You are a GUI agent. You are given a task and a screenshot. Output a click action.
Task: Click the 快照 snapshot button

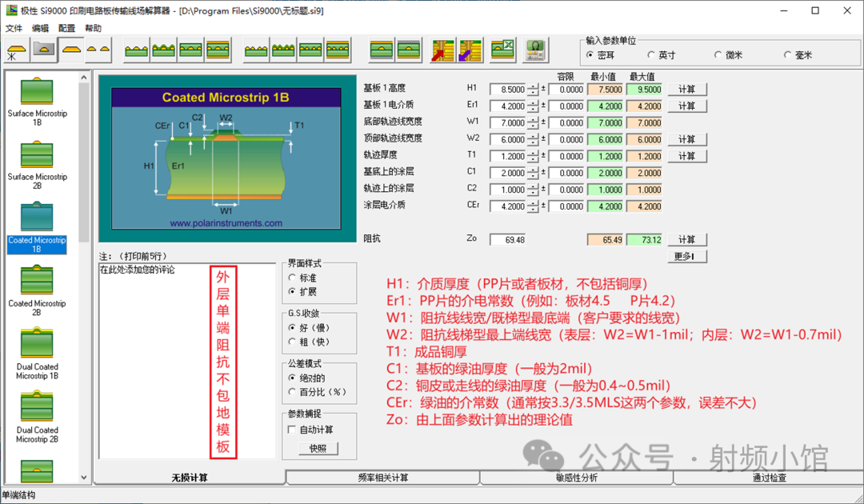(318, 449)
